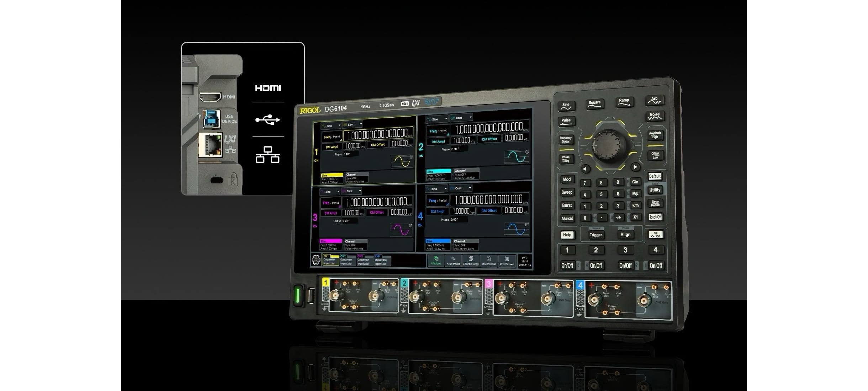Viewport: 868px width, 391px height.
Task: Select the Sine waveform key
Action: click(x=566, y=106)
